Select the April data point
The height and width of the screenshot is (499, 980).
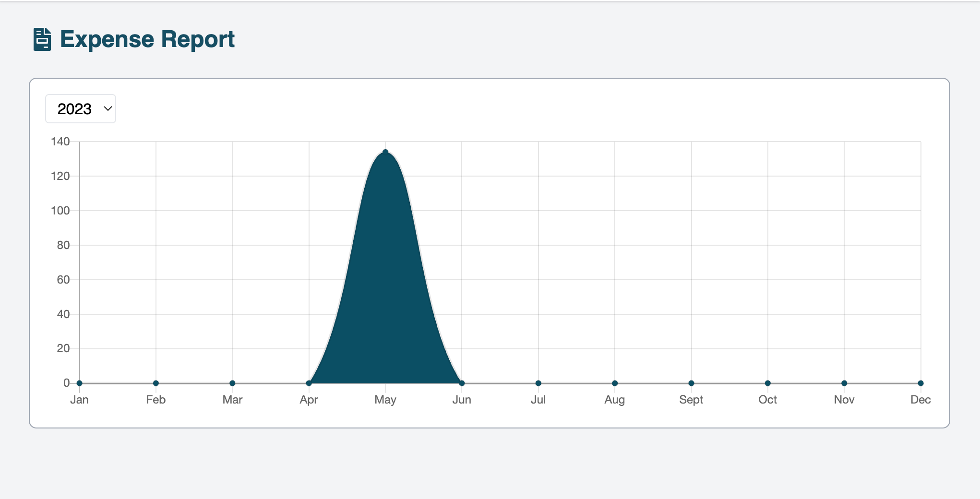tap(309, 383)
